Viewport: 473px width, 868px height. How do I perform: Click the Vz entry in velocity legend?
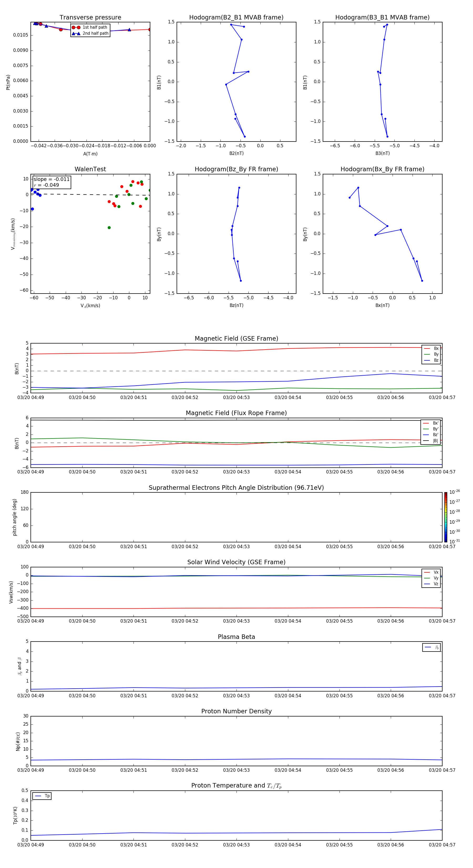(x=431, y=584)
